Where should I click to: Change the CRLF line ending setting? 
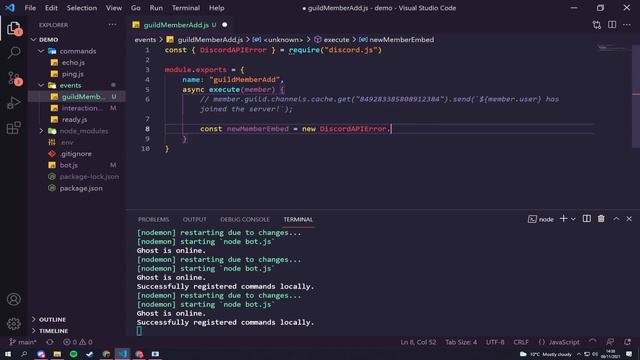[x=521, y=342]
